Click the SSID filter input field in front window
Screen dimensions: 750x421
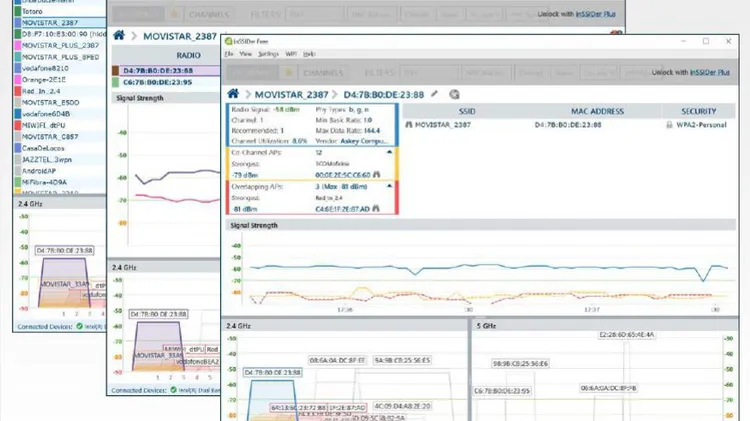(429, 73)
